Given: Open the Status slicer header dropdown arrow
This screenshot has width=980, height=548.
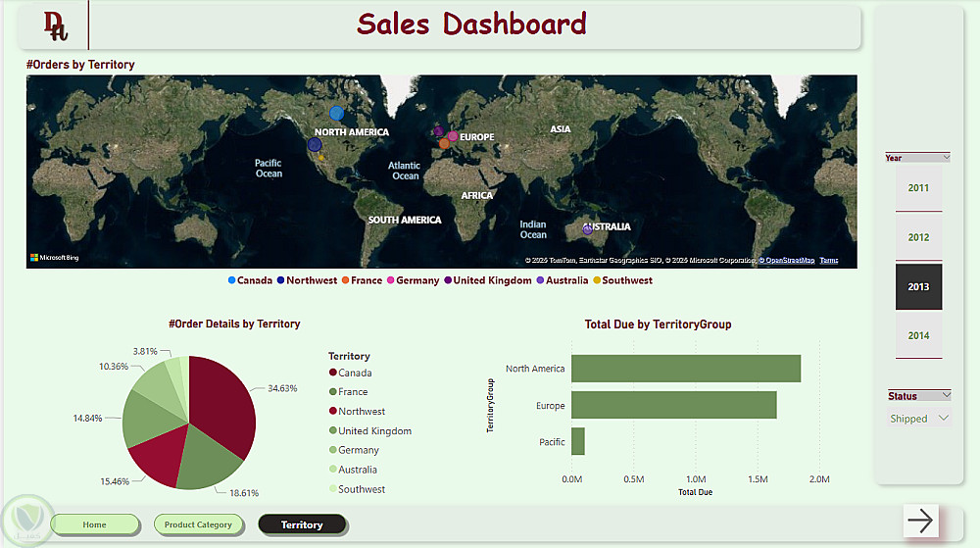Looking at the screenshot, I should click(947, 395).
